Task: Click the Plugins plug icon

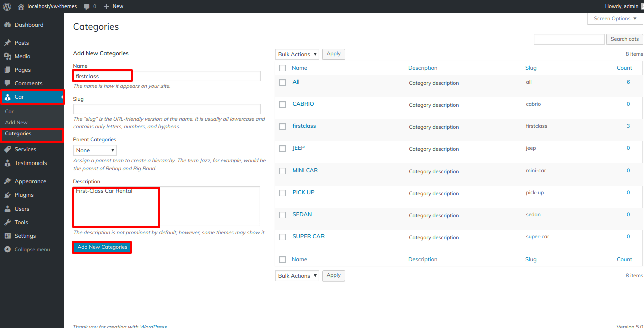Action: click(x=7, y=195)
